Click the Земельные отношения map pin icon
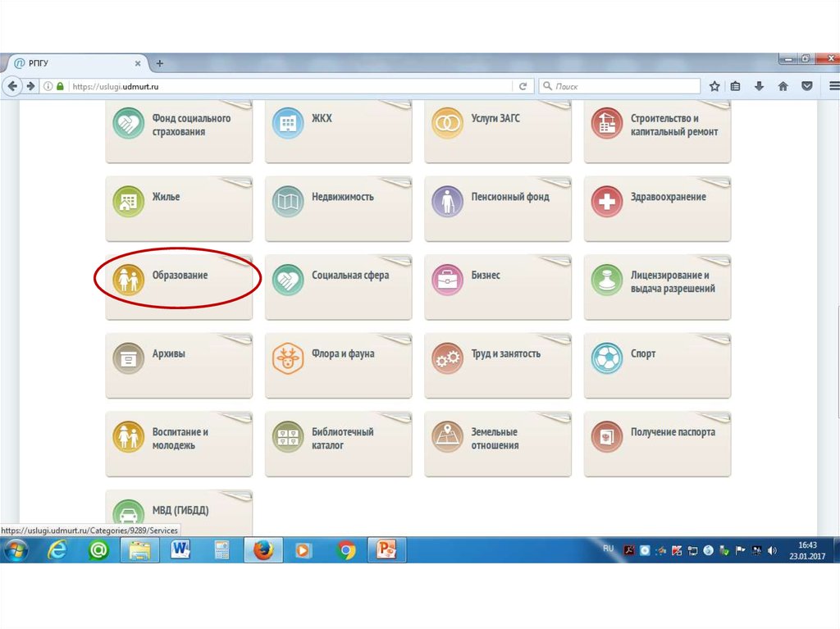This screenshot has width=840, height=629. (447, 436)
